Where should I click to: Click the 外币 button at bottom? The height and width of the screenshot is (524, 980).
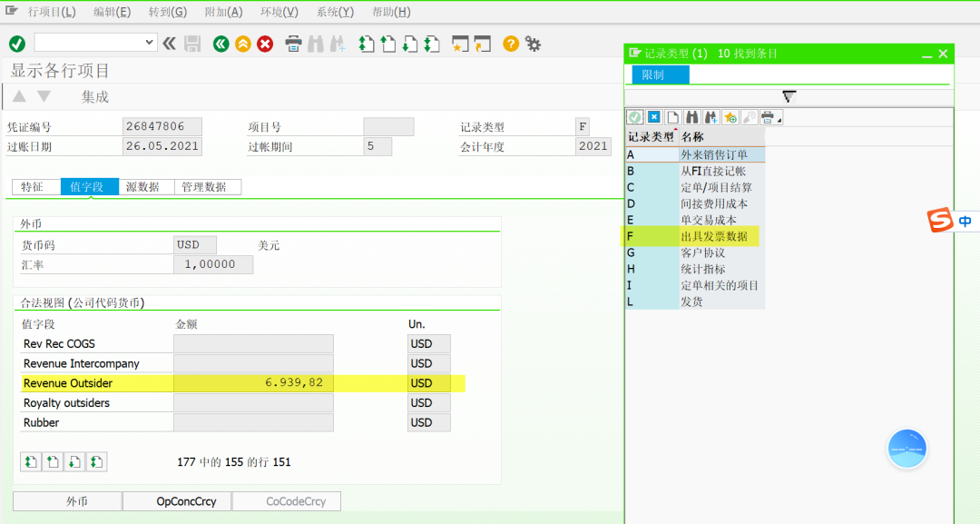coord(67,501)
